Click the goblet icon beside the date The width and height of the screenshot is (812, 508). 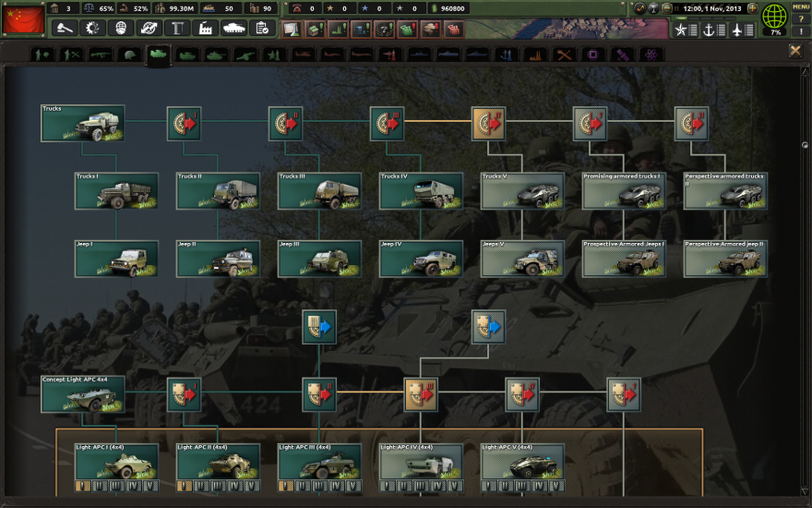(x=653, y=8)
